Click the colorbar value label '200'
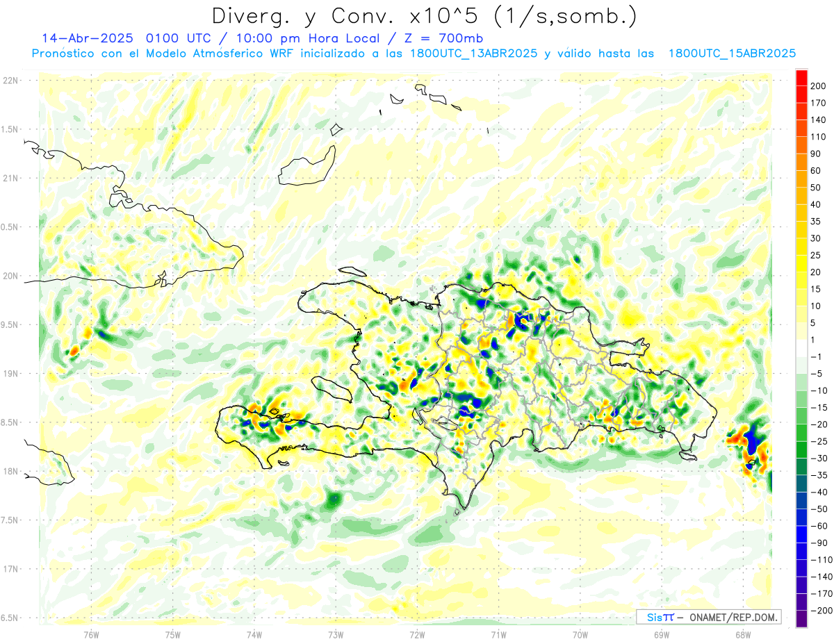Viewport: 834px width, 644px height. [x=818, y=86]
